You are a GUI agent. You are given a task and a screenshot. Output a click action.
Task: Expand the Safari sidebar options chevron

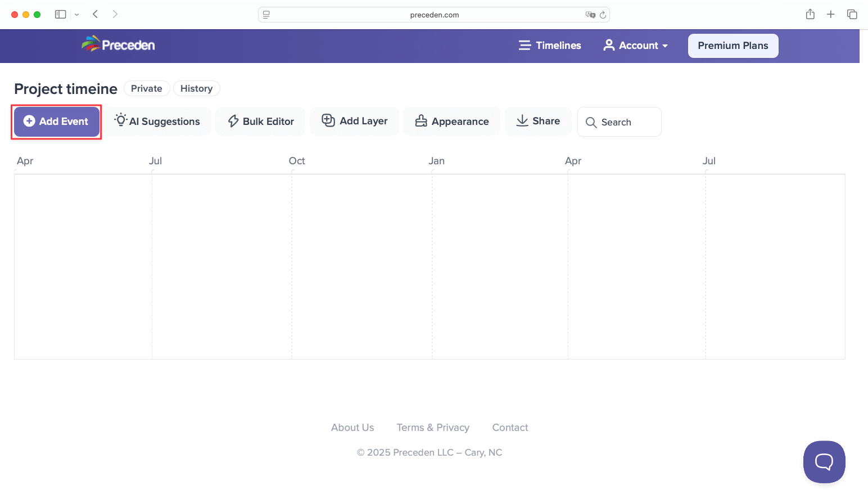pyautogui.click(x=77, y=14)
